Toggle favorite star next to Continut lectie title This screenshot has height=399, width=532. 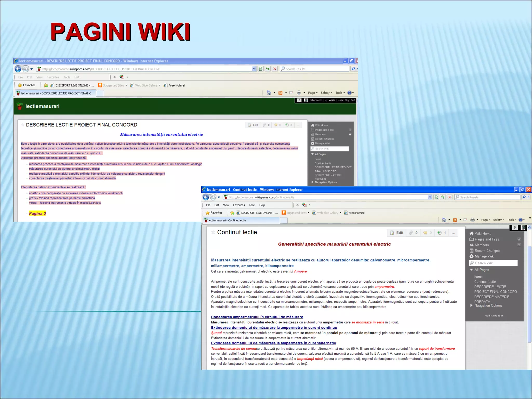pos(213,232)
